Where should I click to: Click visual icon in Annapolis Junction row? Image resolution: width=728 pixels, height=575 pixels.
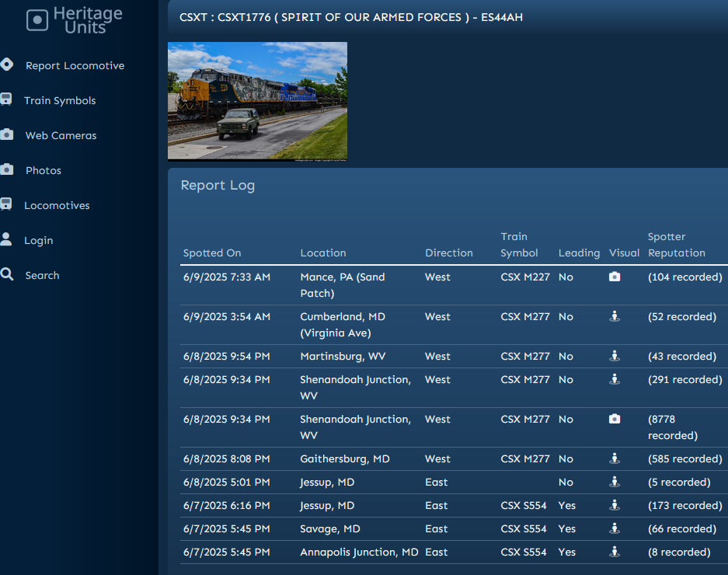(x=615, y=552)
